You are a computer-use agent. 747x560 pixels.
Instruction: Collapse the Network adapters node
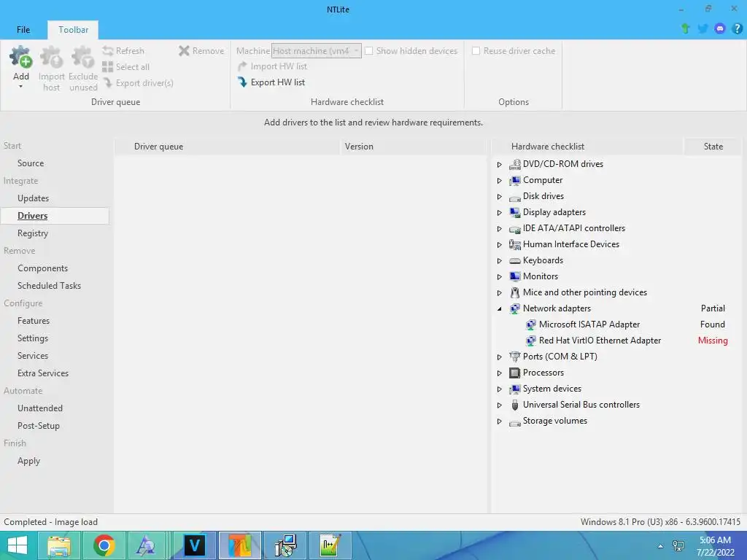tap(499, 308)
